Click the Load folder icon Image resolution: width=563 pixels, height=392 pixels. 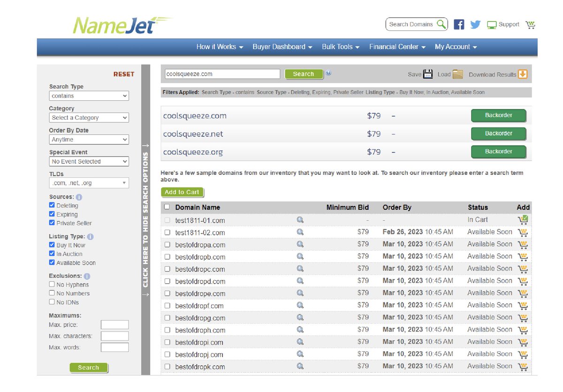tap(458, 74)
